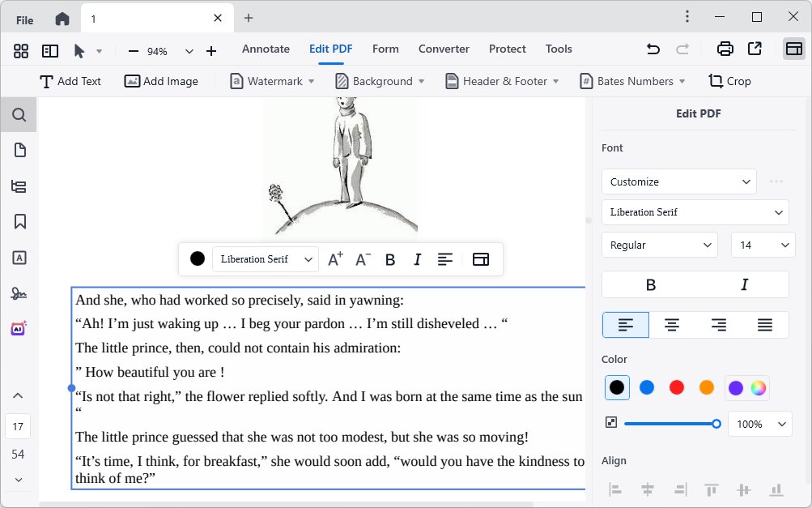Undo the last edit
Image resolution: width=812 pixels, height=508 pixels.
[x=653, y=49]
